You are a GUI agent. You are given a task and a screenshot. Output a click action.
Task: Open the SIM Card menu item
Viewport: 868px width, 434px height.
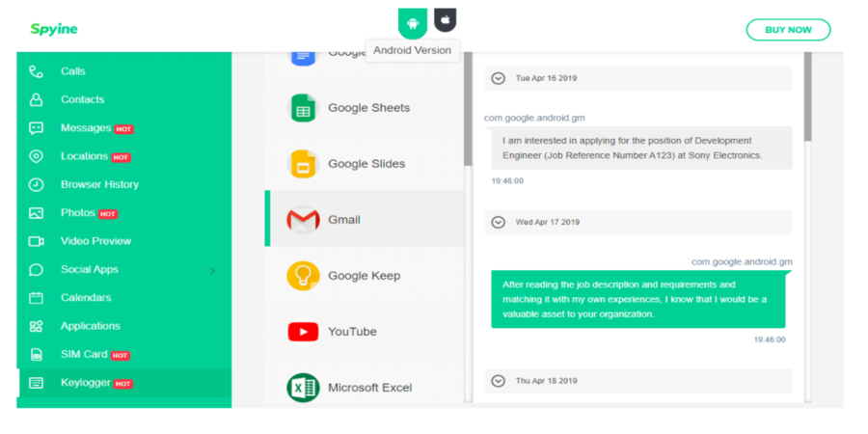tap(124, 354)
